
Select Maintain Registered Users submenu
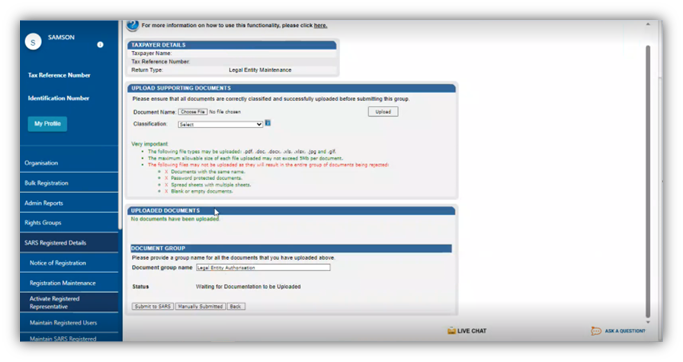click(x=69, y=323)
